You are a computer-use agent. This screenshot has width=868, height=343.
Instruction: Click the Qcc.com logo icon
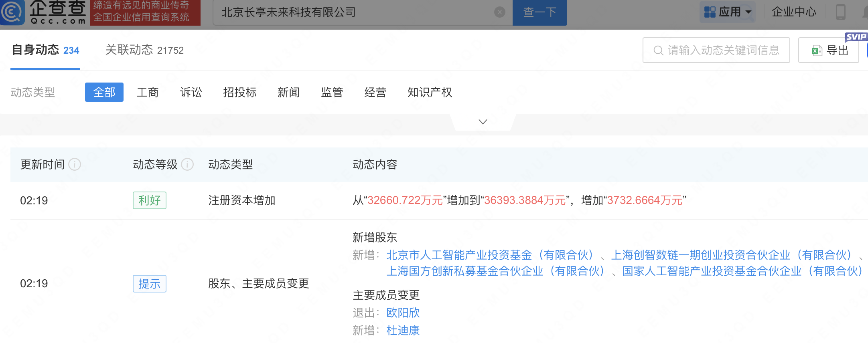[12, 12]
